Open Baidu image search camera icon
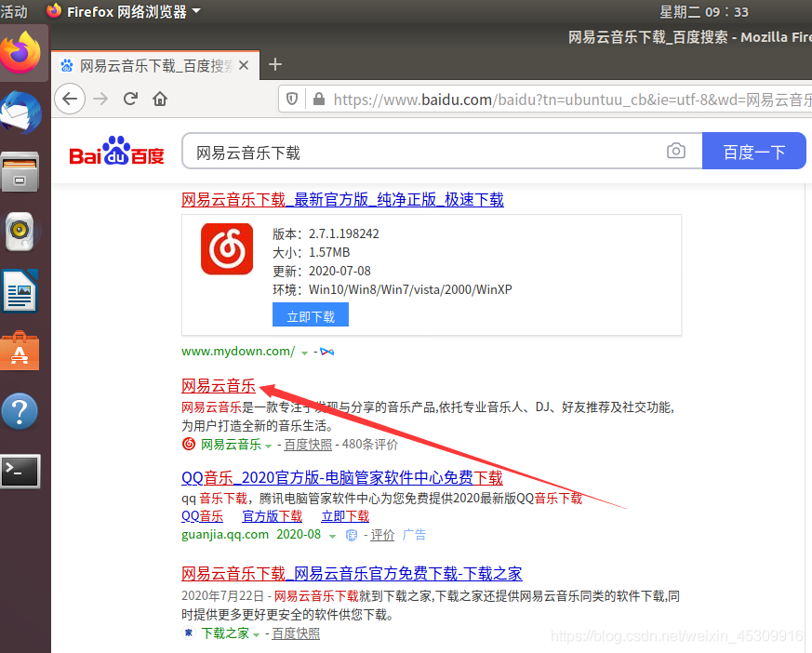The height and width of the screenshot is (653, 812). [676, 151]
